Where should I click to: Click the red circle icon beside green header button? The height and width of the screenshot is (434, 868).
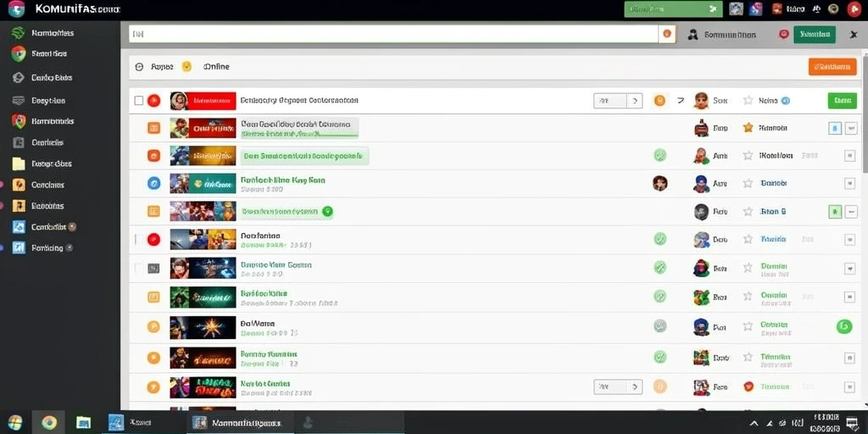(x=783, y=34)
